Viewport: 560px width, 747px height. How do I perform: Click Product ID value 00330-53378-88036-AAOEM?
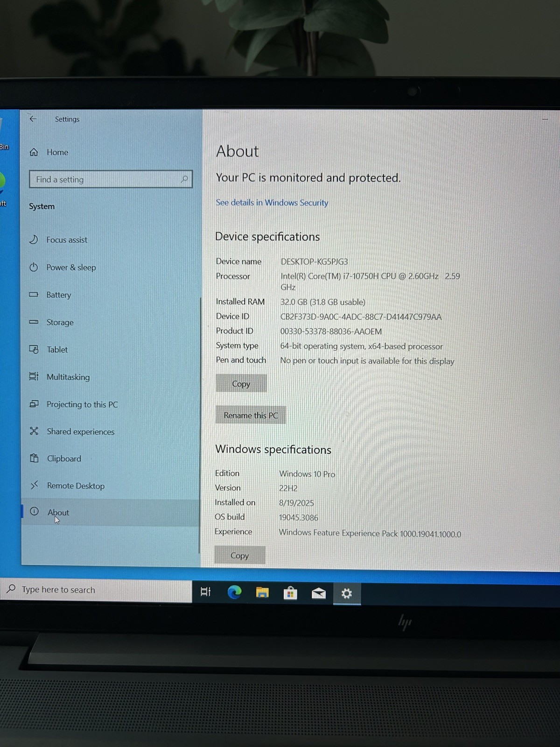click(331, 331)
